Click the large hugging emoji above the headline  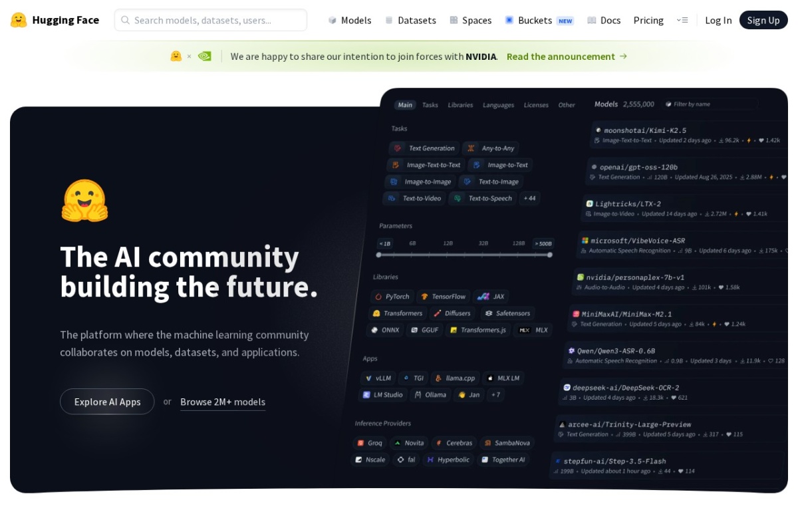[x=84, y=200]
